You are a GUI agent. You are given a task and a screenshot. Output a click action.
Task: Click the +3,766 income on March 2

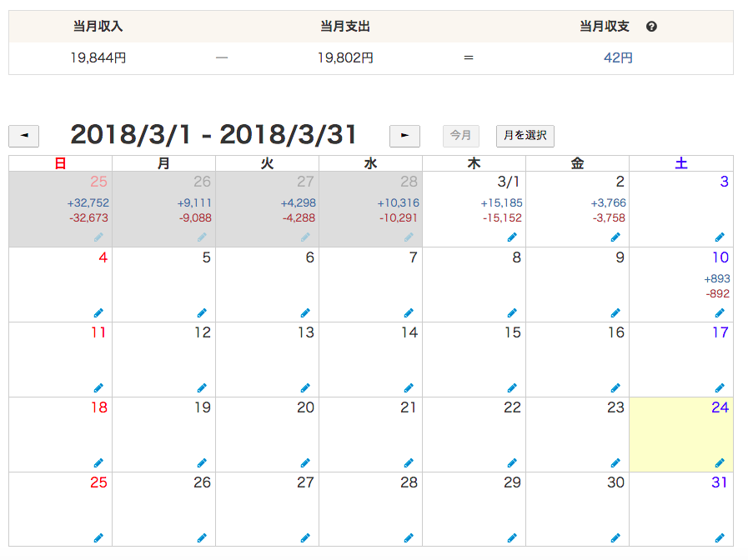[608, 203]
